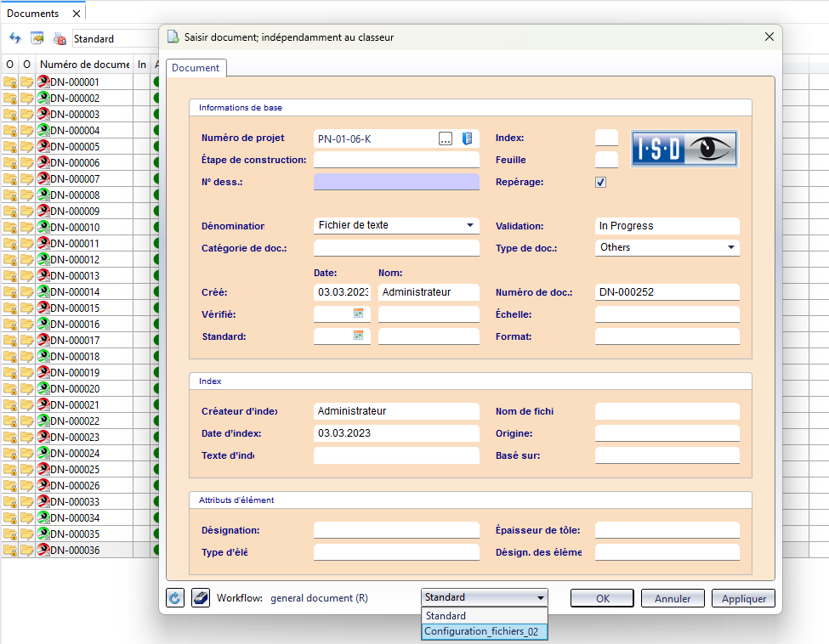Viewport: 829px width, 644px height.
Task: Click the refresh icon in Documents toolbar
Action: pyautogui.click(x=14, y=38)
